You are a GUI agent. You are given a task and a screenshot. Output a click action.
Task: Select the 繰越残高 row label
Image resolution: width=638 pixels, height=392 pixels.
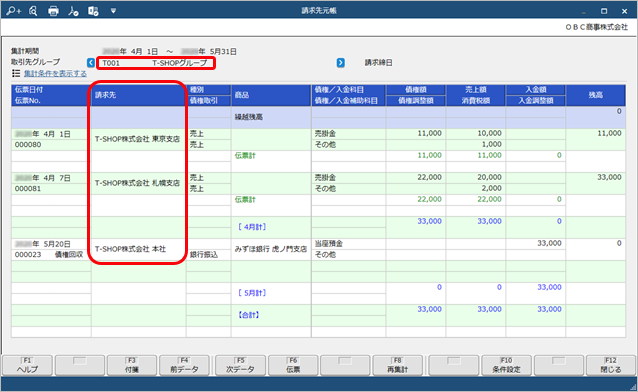pos(248,117)
